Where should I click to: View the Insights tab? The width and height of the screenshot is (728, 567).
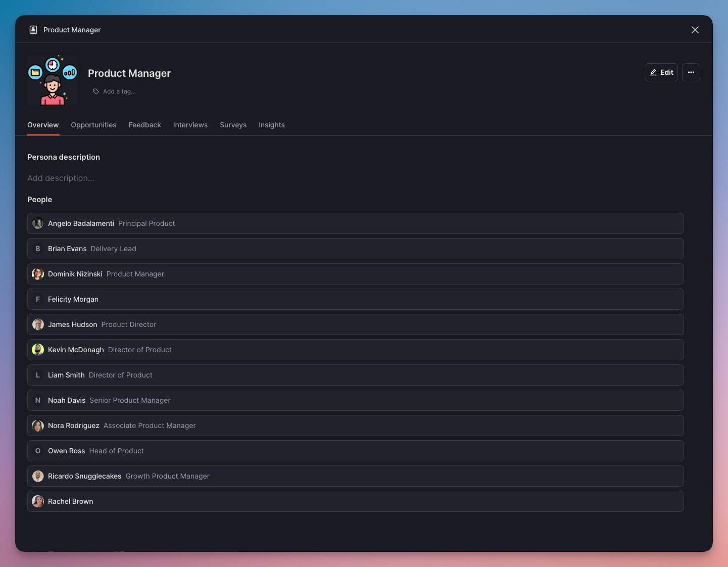[x=271, y=125]
